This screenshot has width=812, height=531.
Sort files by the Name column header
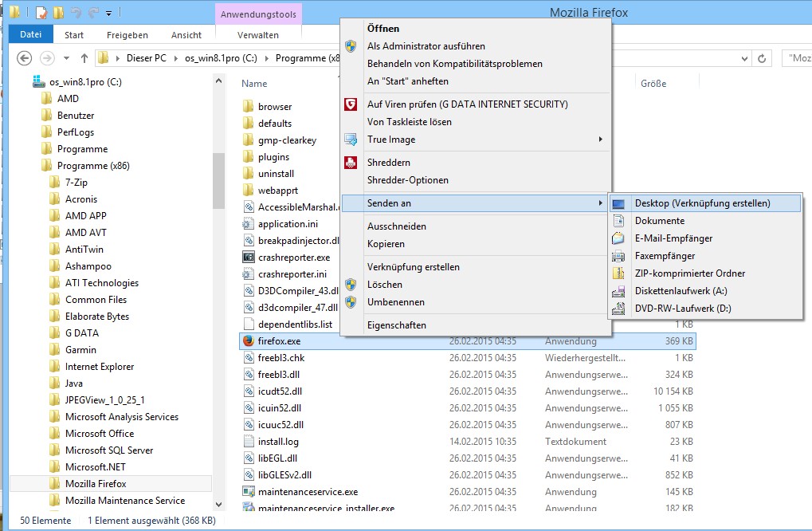[x=254, y=84]
